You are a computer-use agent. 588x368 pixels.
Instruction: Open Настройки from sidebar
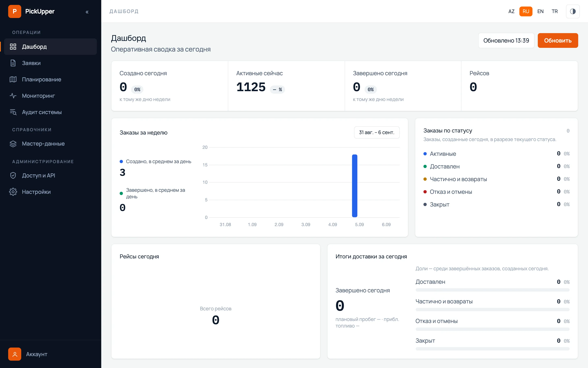pos(50,192)
